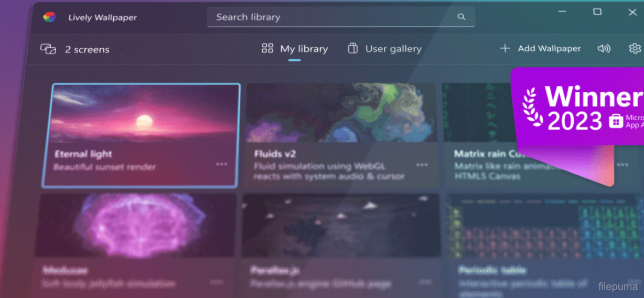Select the Eternal light sunset wallpaper
Viewport: 644px width, 298px height.
click(x=141, y=113)
